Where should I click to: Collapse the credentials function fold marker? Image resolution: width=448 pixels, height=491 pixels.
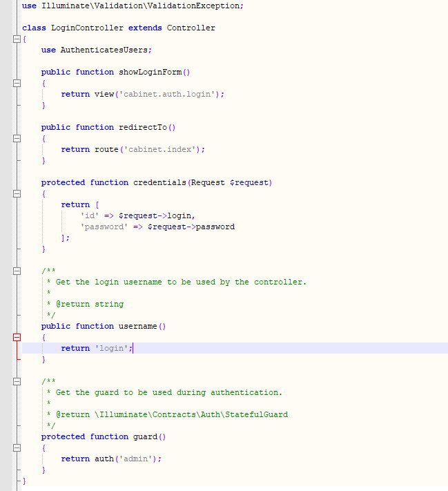click(17, 194)
